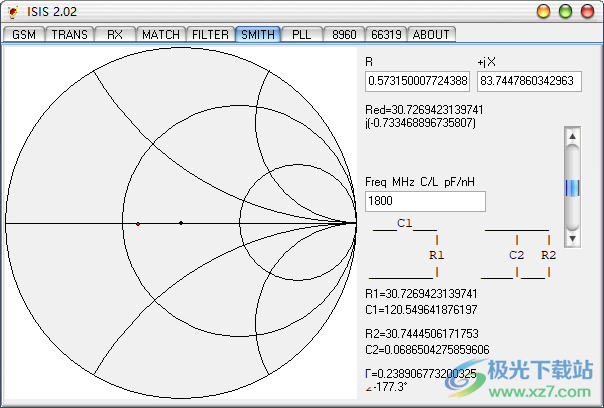Switch to the GSM tab
604x408 pixels.
tap(23, 34)
